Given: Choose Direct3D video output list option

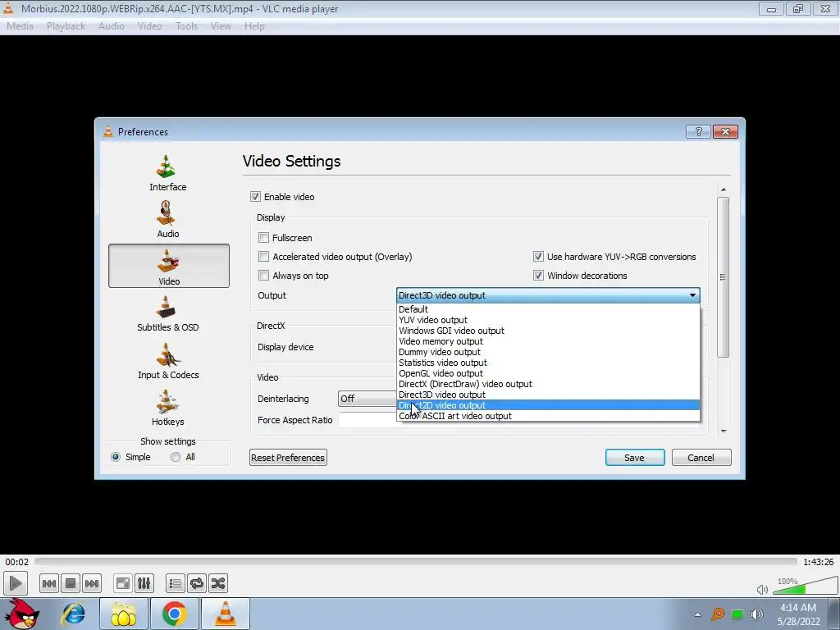Looking at the screenshot, I should [548, 395].
